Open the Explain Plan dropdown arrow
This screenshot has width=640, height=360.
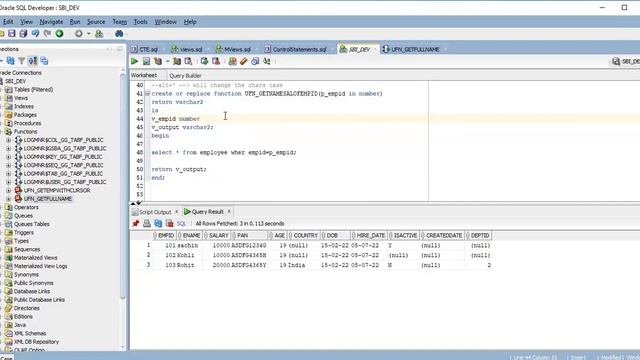pyautogui.click(x=167, y=61)
